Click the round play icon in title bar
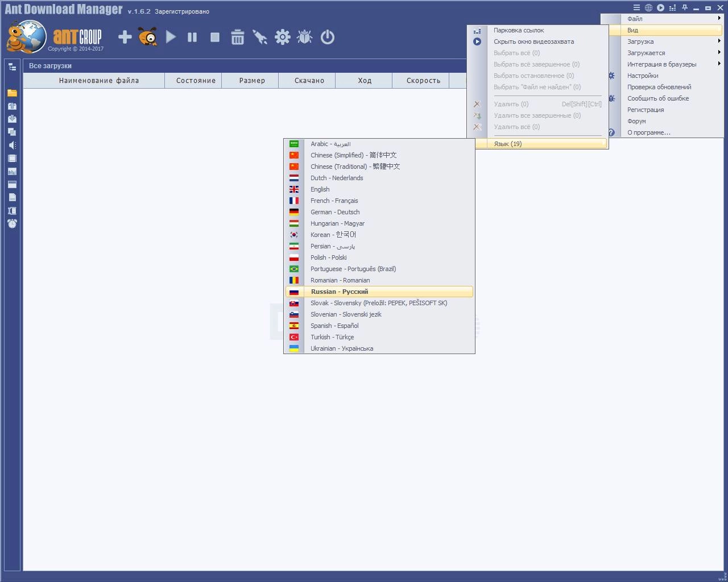 (660, 7)
